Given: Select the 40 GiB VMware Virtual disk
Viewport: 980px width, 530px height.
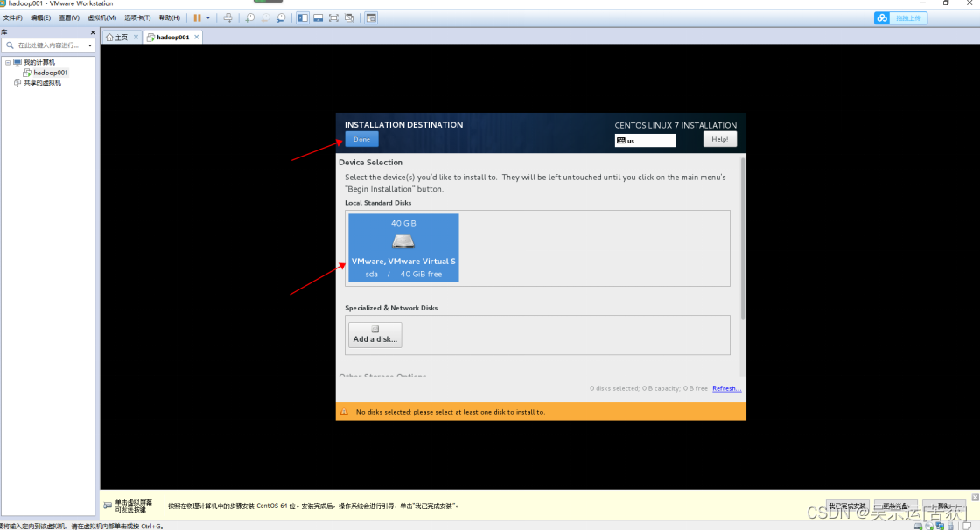Looking at the screenshot, I should coord(403,248).
